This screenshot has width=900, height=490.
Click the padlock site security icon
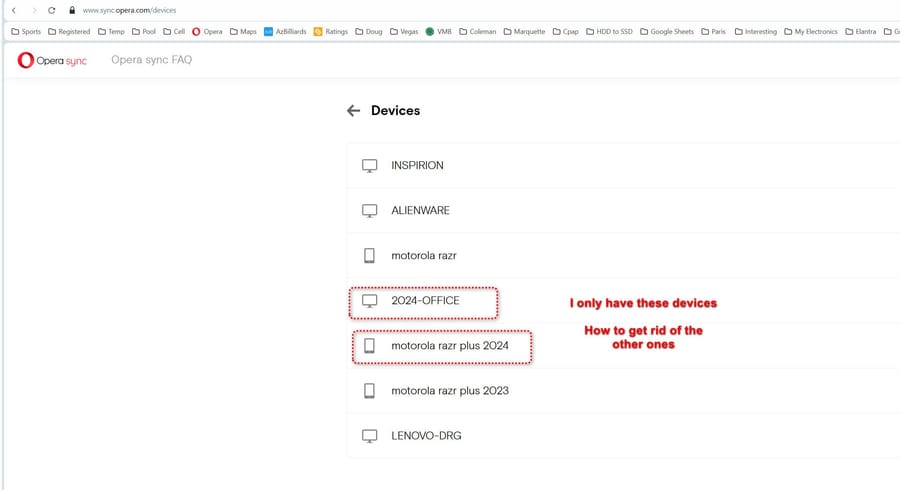(72, 10)
